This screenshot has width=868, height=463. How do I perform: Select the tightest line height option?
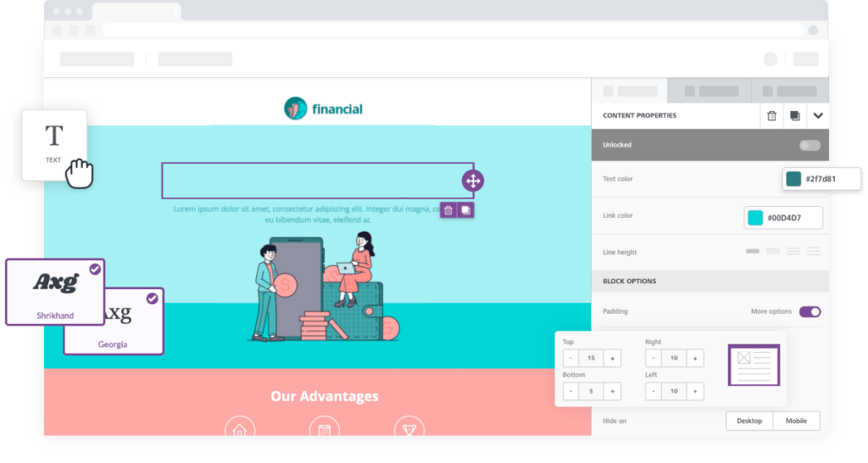[753, 252]
